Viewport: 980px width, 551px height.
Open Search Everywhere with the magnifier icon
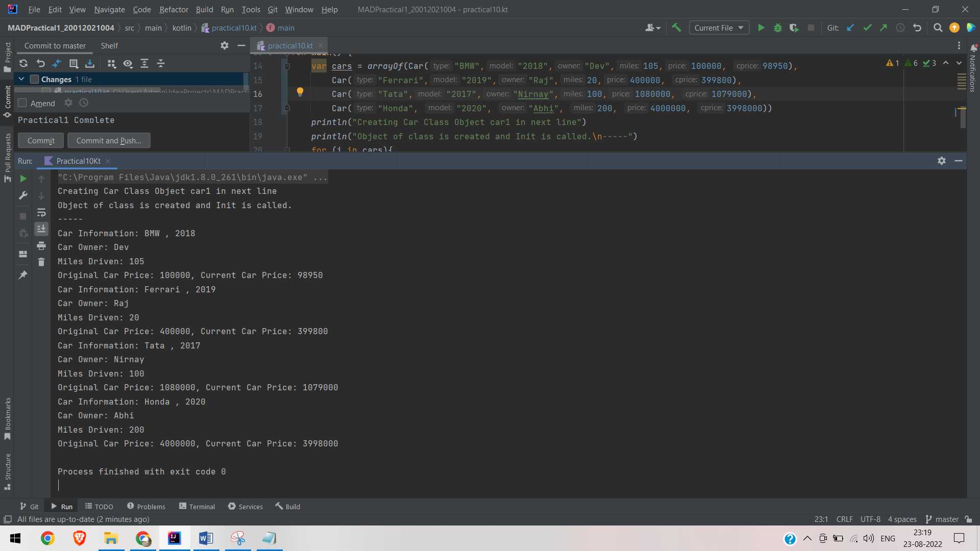coord(938,28)
